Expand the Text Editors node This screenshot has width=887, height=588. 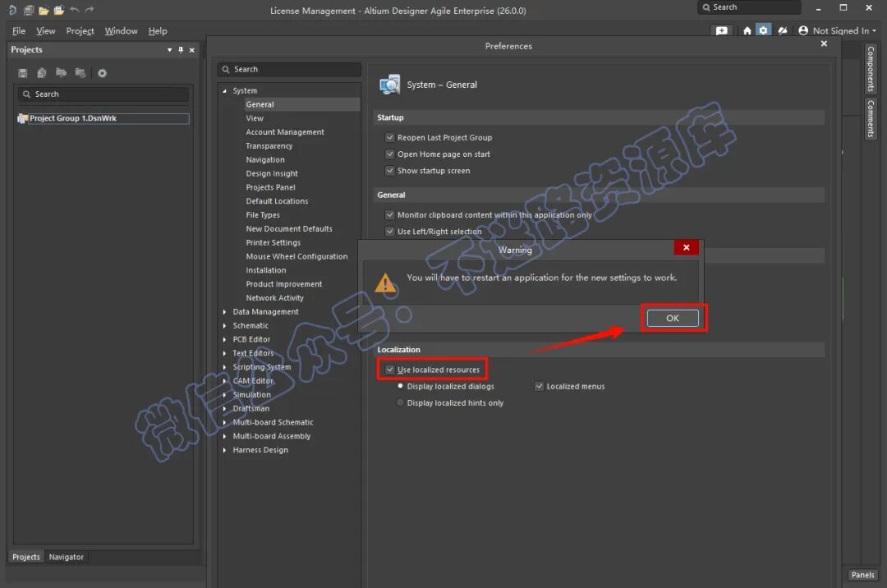point(224,353)
